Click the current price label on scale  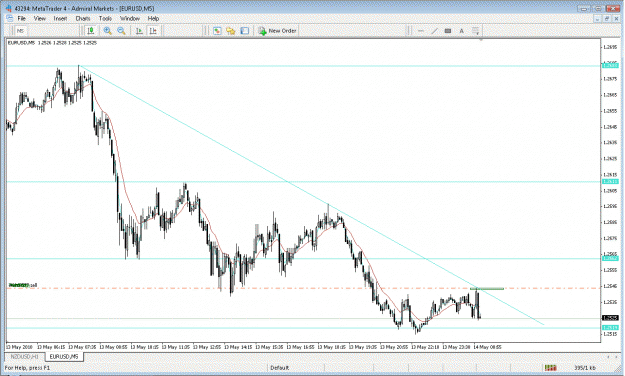tap(610, 318)
